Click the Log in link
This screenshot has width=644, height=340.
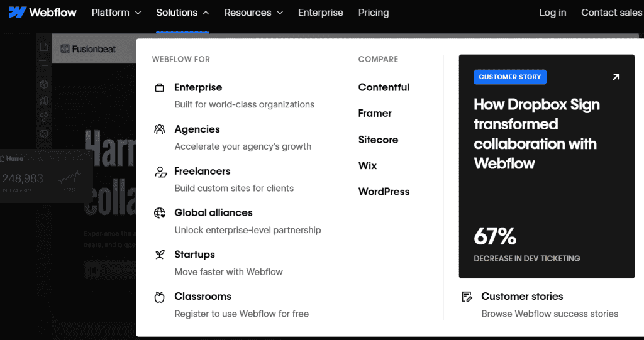[553, 13]
